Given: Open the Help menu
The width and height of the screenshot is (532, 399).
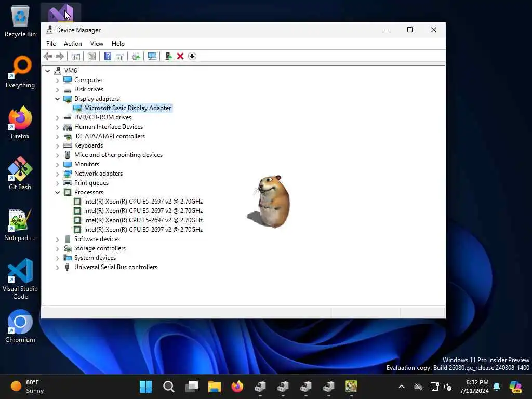Looking at the screenshot, I should click(118, 44).
